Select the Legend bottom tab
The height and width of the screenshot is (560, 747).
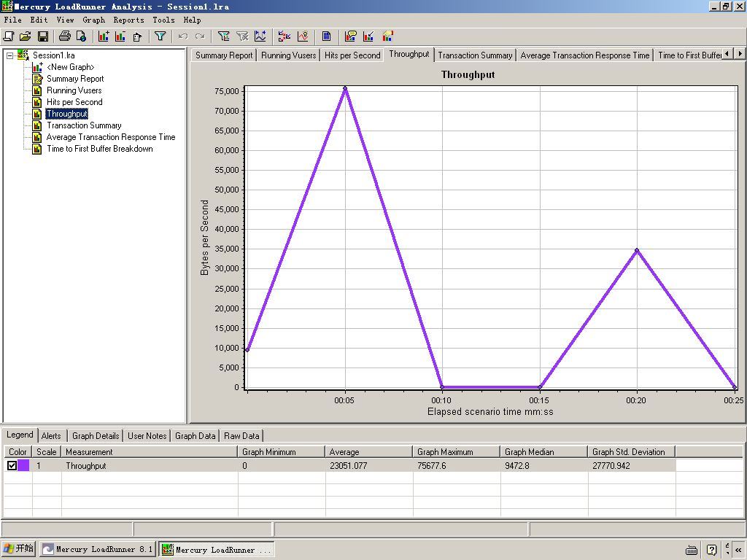point(20,435)
